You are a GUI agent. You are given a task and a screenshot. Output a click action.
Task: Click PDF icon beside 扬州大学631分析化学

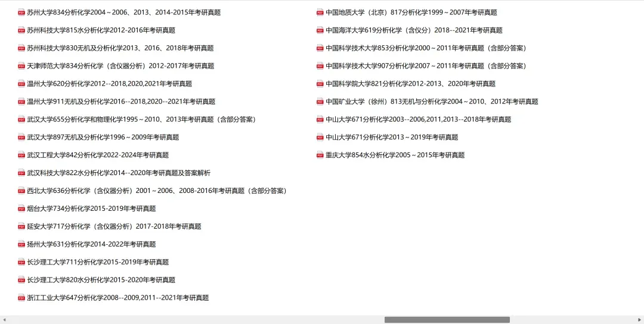[x=21, y=244]
